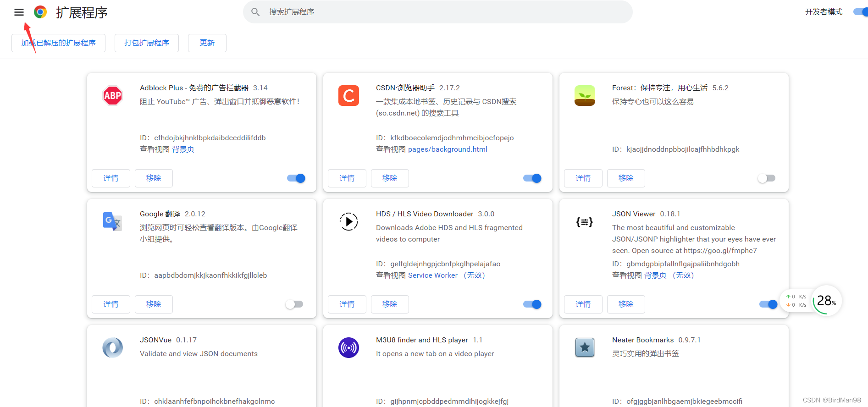Click Forest ID kjacjjdnoddnpbbcjilcajfhhbdhkpgk text
Image resolution: width=868 pixels, height=407 pixels.
(x=676, y=149)
